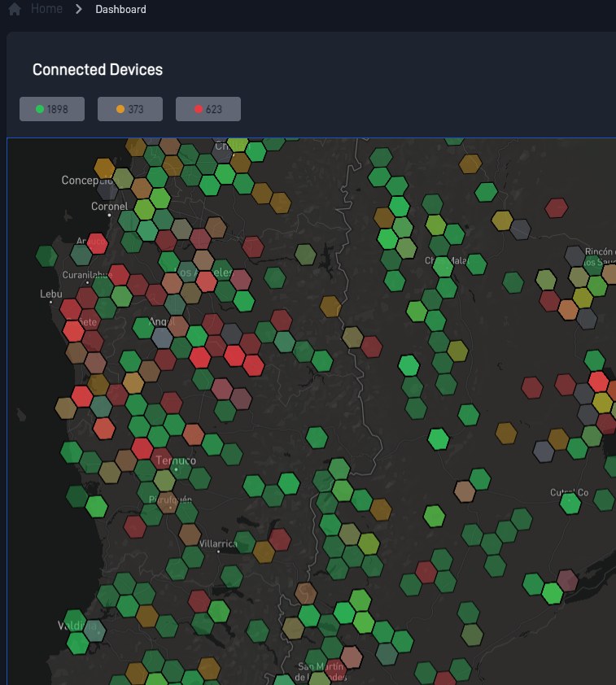The height and width of the screenshot is (685, 616).
Task: Click the Home icon in breadcrumb
Action: click(x=15, y=9)
